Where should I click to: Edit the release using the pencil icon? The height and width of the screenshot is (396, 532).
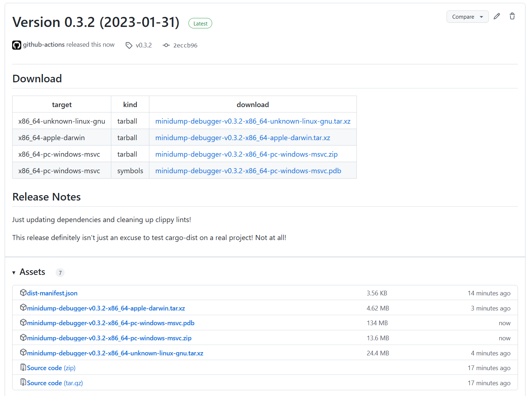(x=496, y=16)
